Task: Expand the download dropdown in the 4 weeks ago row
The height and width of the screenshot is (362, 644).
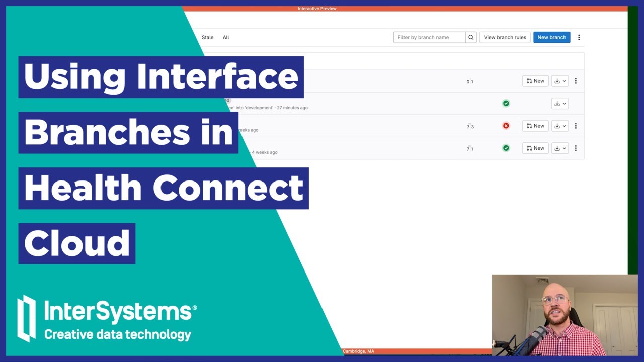Action: pos(560,148)
